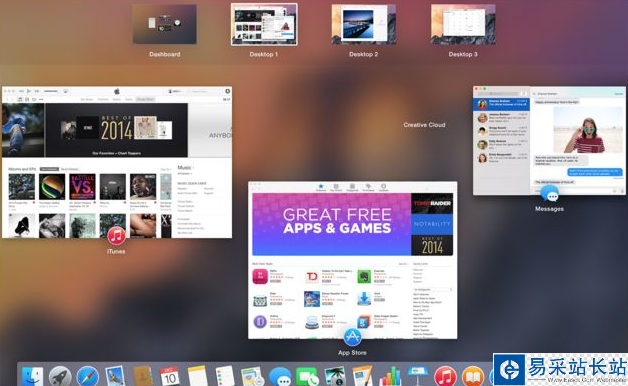
Task: Select highlighted first conversation in Messages
Action: point(501,104)
